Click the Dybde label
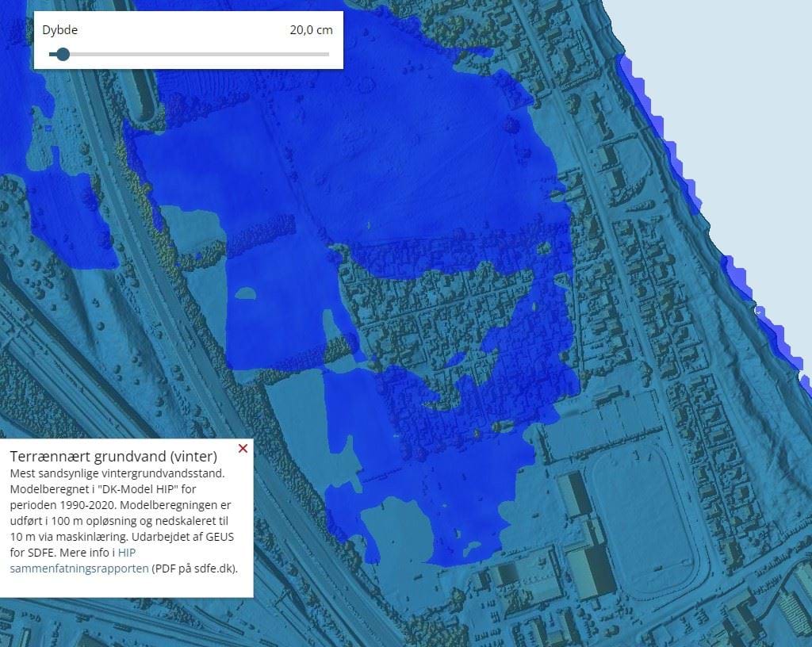The width and height of the screenshot is (812, 647). click(60, 30)
